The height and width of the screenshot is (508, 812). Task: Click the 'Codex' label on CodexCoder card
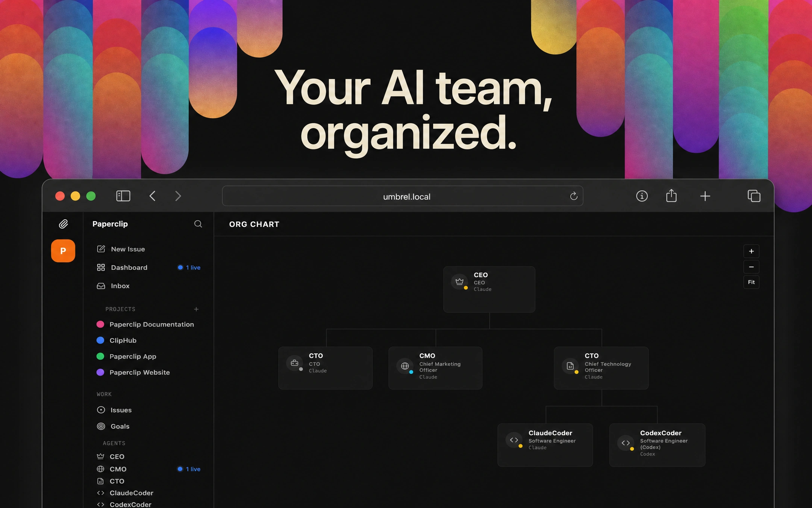pos(647,454)
